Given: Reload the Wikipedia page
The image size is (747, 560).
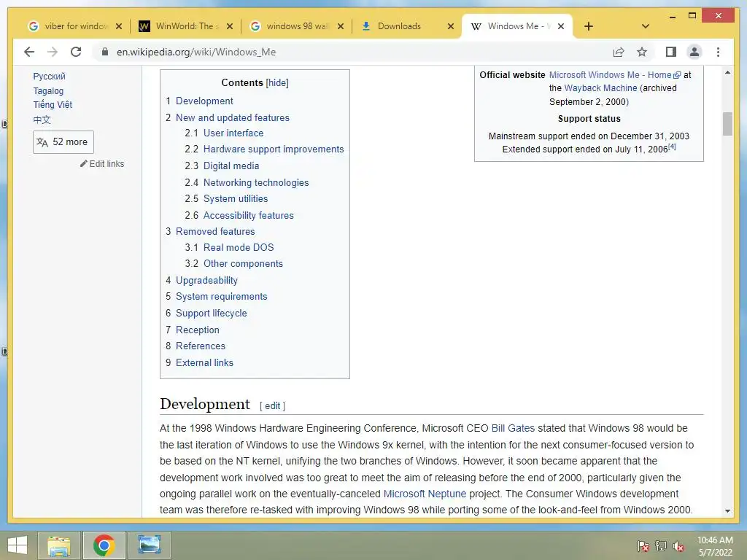Looking at the screenshot, I should (x=76, y=52).
